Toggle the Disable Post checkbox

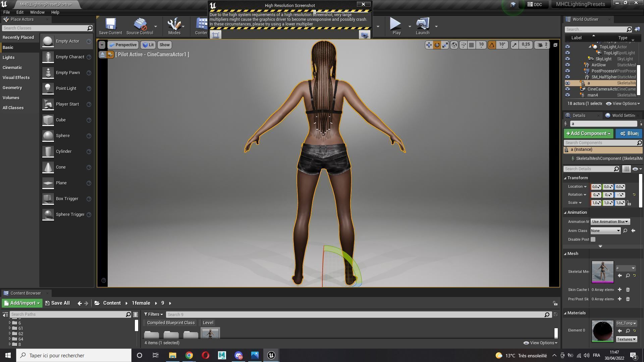tap(593, 239)
